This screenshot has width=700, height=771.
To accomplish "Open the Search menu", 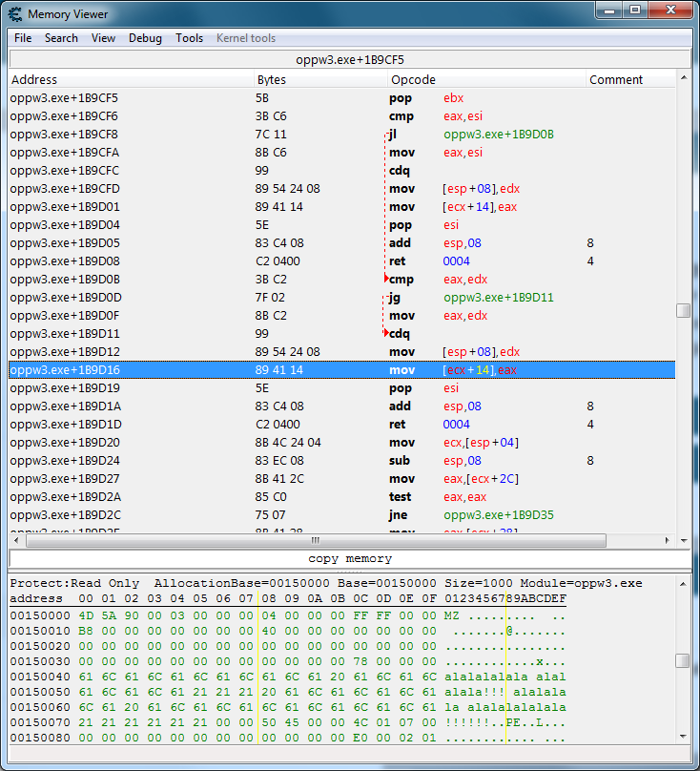I will click(x=61, y=38).
